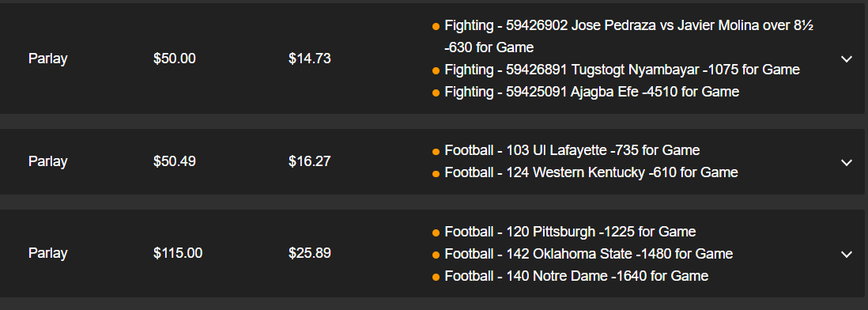The width and height of the screenshot is (868, 310).
Task: Click the $16.27 payout amount
Action: (309, 161)
